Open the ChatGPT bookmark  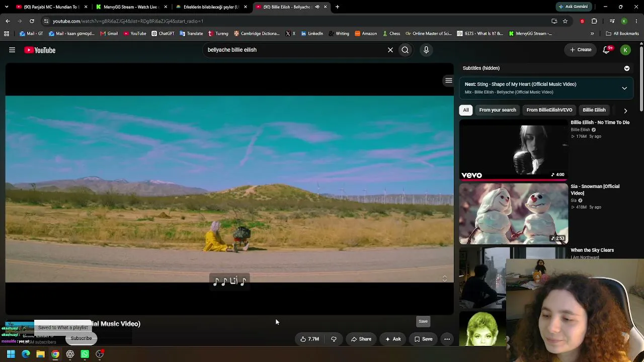point(163,34)
